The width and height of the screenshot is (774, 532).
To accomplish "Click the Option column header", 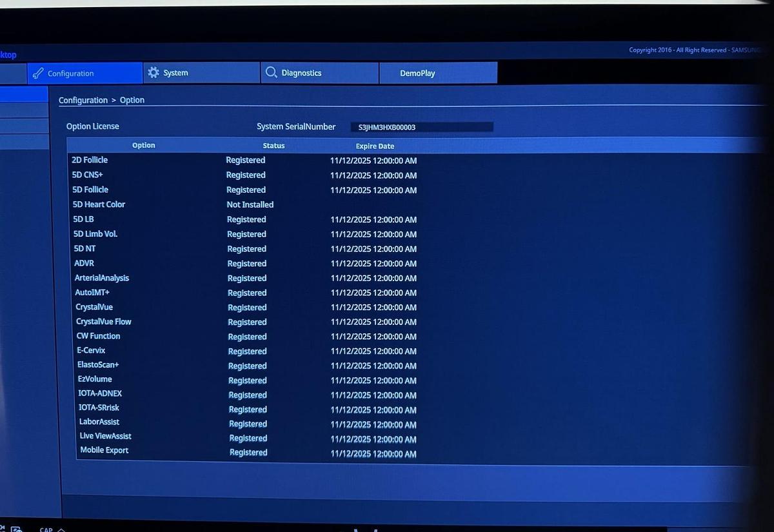I will tap(143, 146).
